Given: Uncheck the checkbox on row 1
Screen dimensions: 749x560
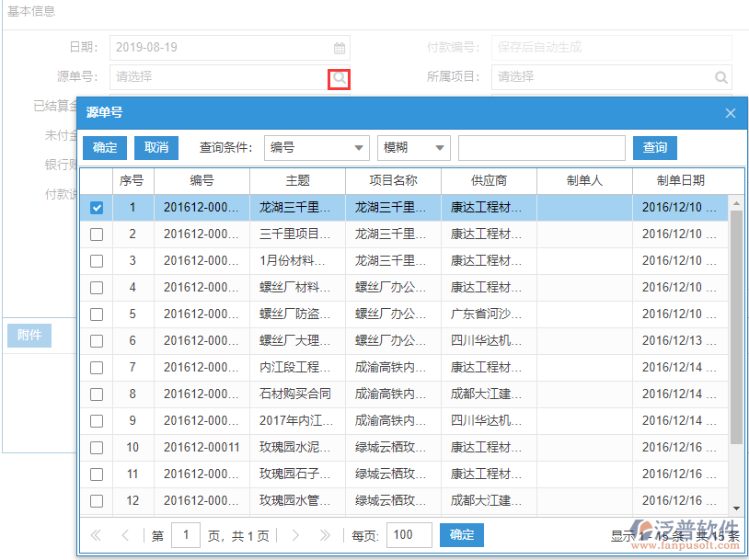Looking at the screenshot, I should click(97, 208).
